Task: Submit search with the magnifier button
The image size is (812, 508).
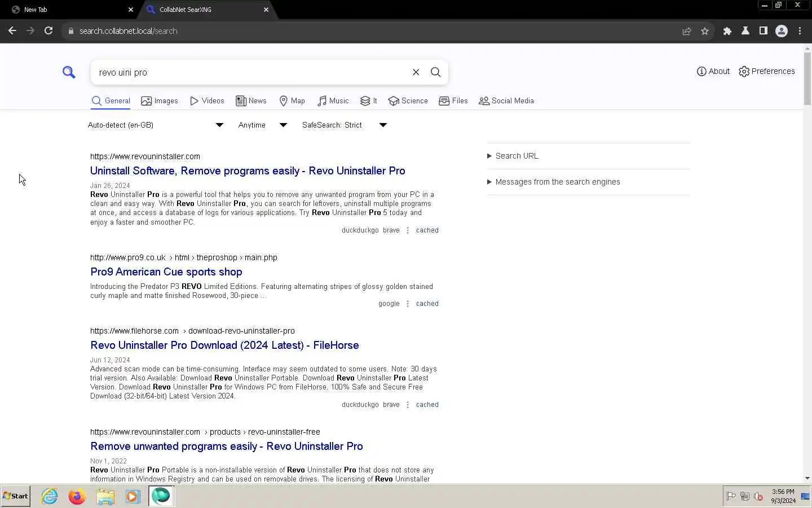Action: [x=435, y=72]
